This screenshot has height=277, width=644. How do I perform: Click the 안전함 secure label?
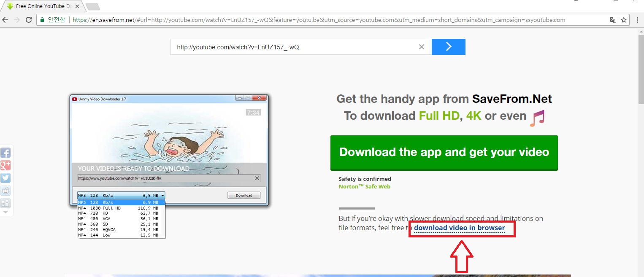click(56, 20)
